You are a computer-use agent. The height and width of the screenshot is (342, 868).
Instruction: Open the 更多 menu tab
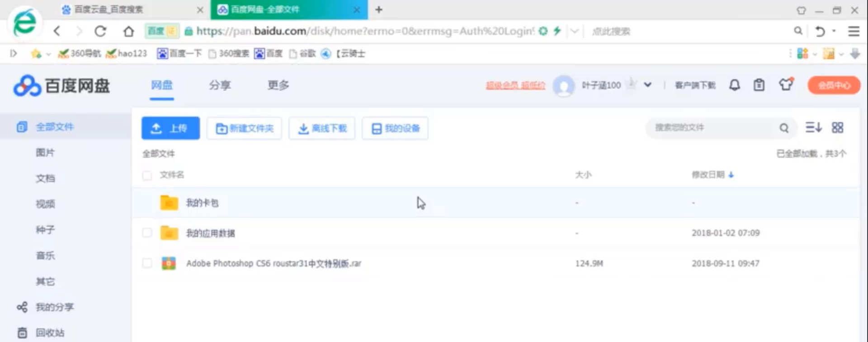point(278,85)
